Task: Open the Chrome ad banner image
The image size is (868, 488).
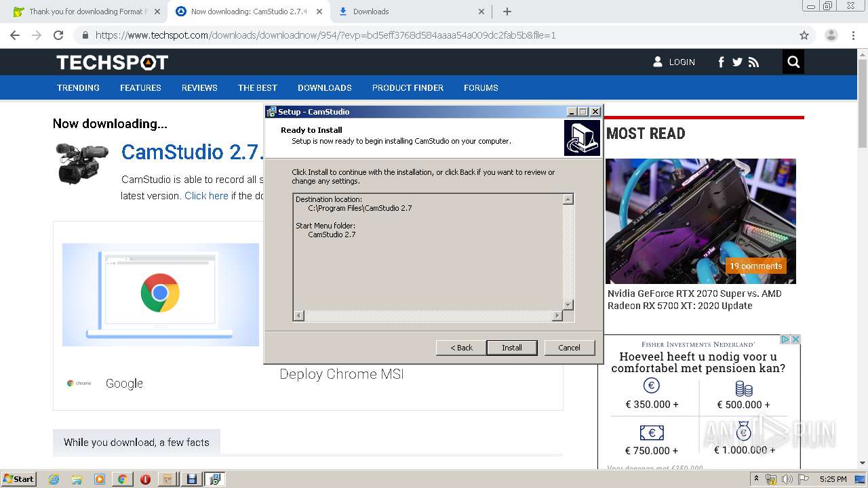Action: [161, 295]
